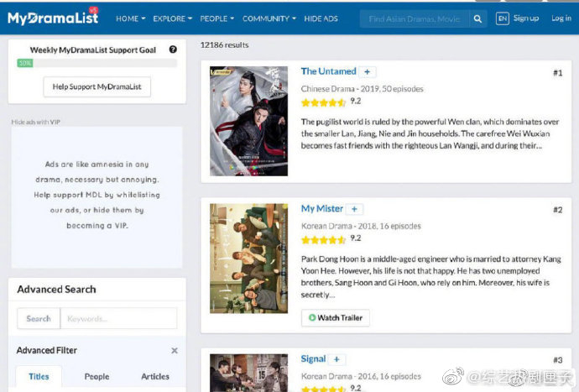The height and width of the screenshot is (392, 579).
Task: Switch to the Articles filter tab
Action: (x=155, y=377)
